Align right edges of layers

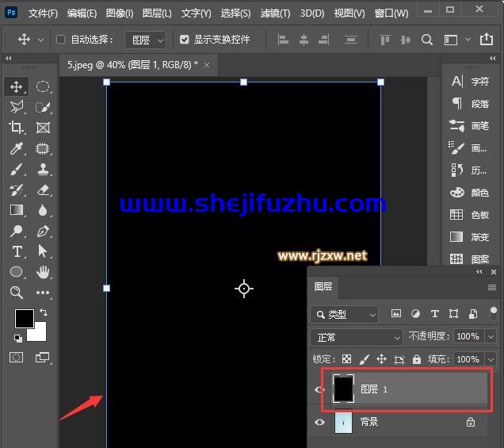[x=323, y=40]
